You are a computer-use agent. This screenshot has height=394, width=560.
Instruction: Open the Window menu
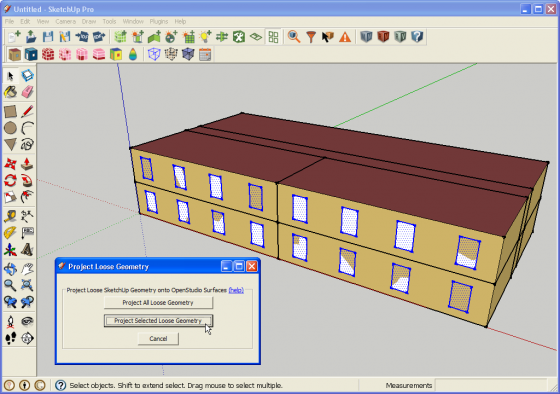(133, 21)
